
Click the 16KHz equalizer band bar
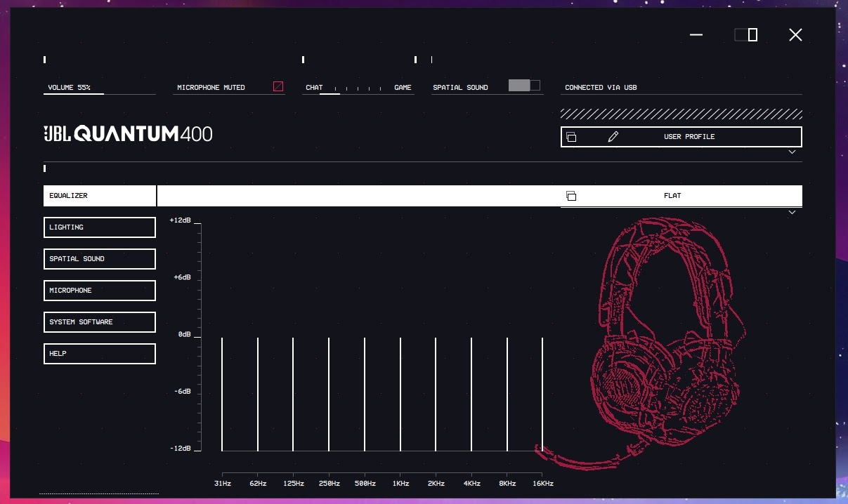(x=542, y=394)
